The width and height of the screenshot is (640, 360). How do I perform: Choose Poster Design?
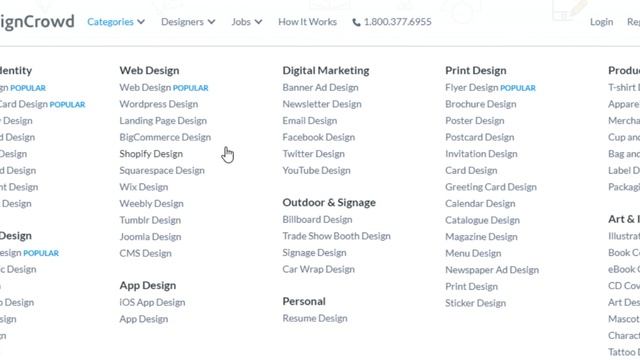coord(475,121)
